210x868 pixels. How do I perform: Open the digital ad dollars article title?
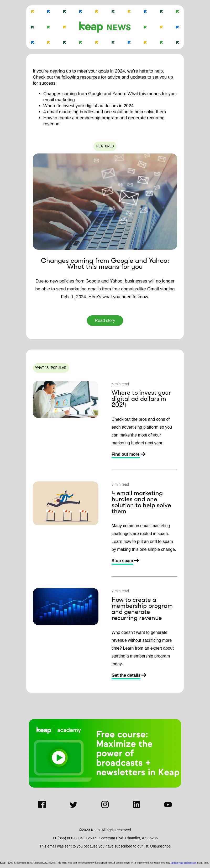(x=141, y=399)
